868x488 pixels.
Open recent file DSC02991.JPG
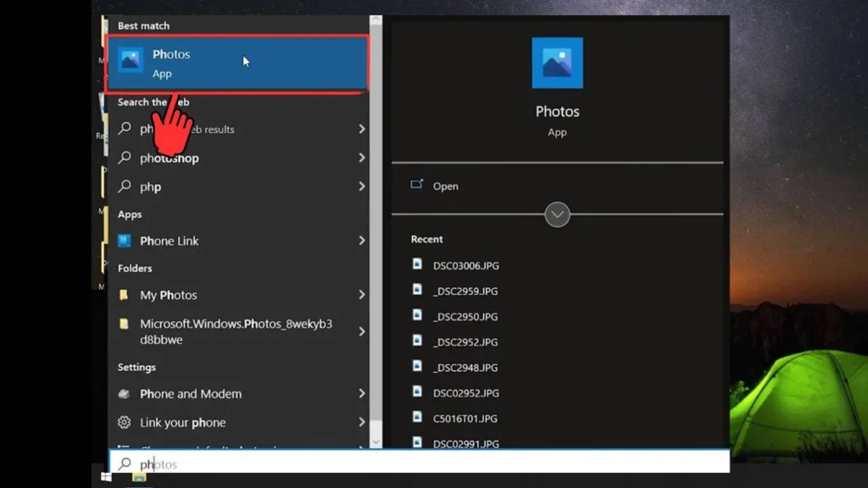point(465,444)
